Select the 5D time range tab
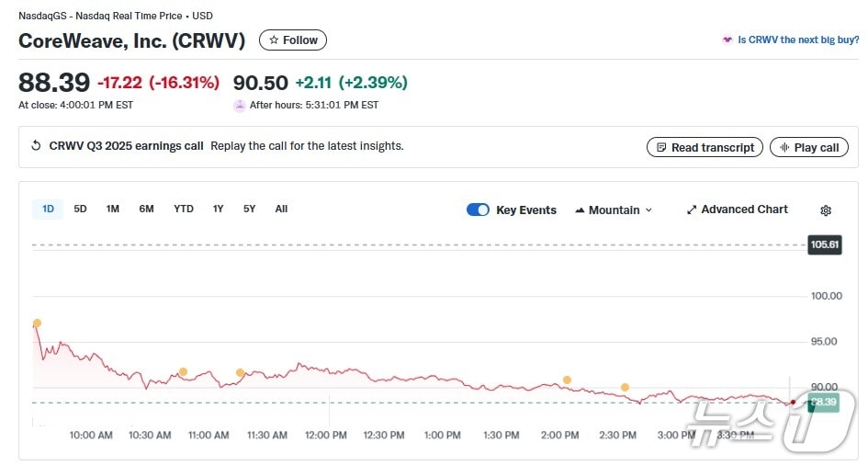The image size is (868, 465). coord(80,209)
